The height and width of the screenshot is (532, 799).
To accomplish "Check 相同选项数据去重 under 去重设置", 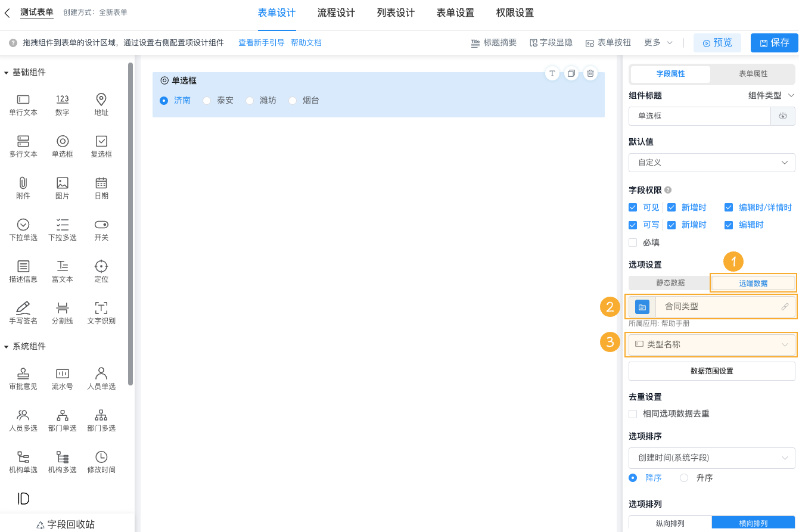I will [633, 414].
